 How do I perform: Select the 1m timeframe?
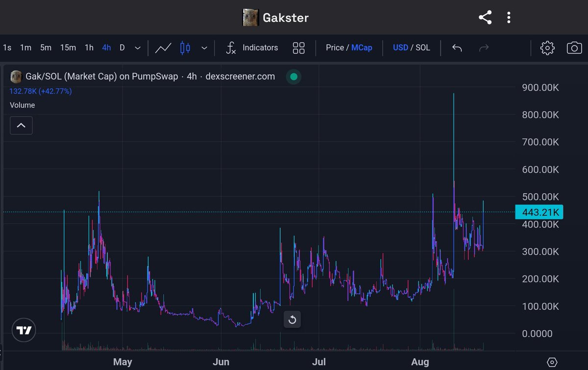[25, 47]
